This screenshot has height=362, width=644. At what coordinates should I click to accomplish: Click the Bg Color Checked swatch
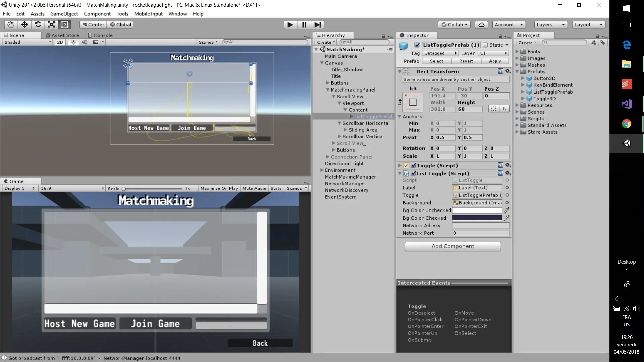[477, 218]
